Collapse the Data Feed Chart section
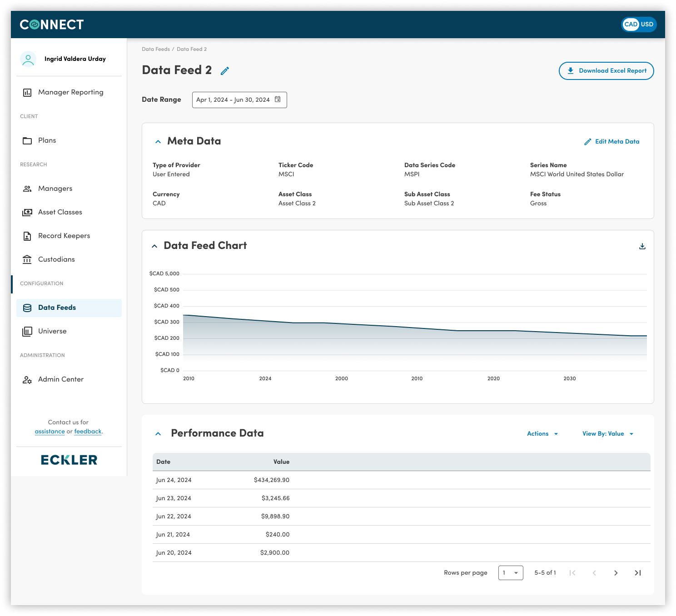The image size is (676, 616). pyautogui.click(x=154, y=246)
